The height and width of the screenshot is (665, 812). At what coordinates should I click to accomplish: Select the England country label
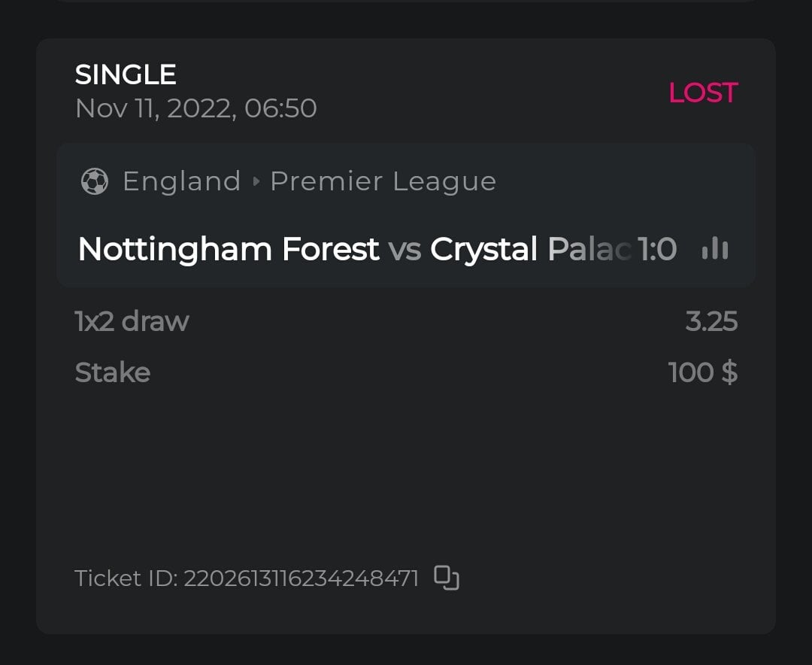181,181
